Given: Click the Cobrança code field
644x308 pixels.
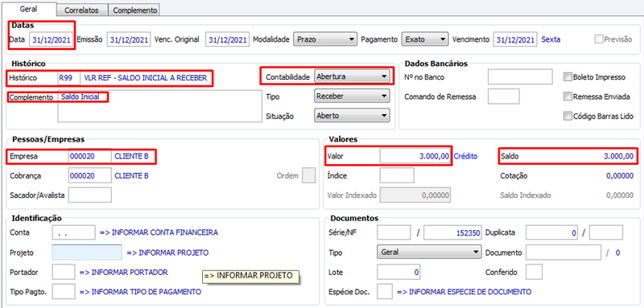Looking at the screenshot, I should point(90,175).
